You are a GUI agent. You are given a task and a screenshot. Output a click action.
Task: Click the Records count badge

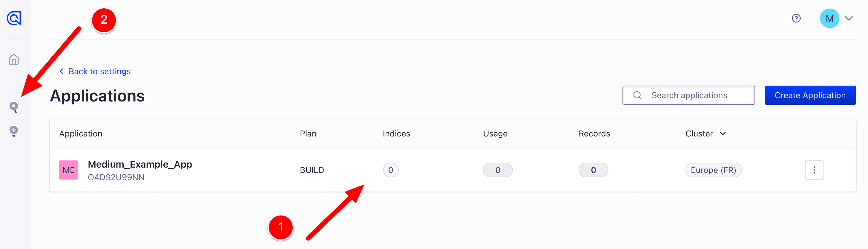[593, 170]
